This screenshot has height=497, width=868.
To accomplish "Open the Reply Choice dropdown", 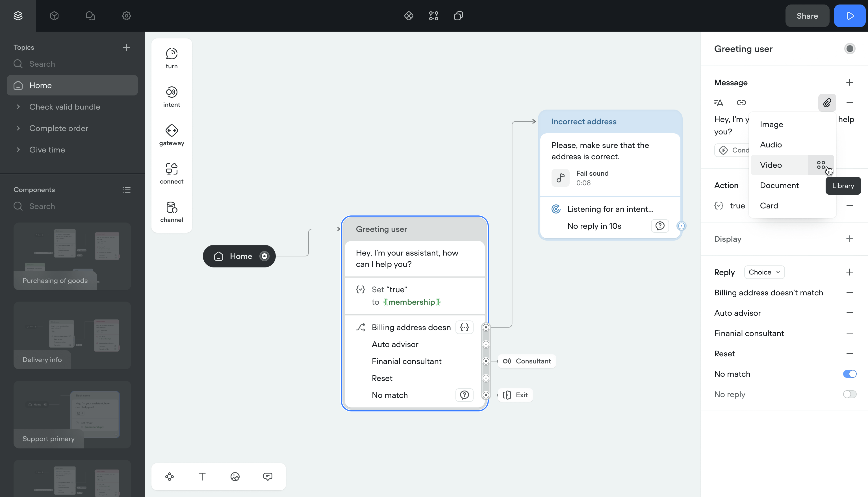I will [764, 272].
